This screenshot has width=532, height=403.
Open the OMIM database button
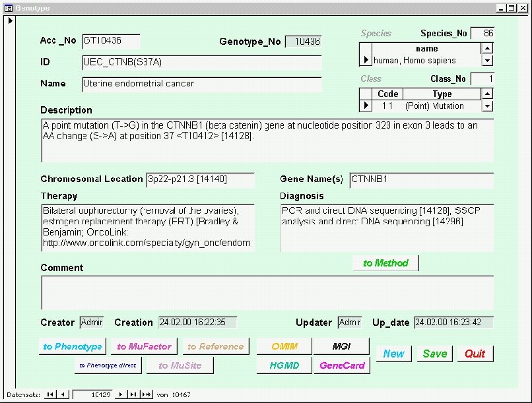(x=284, y=346)
